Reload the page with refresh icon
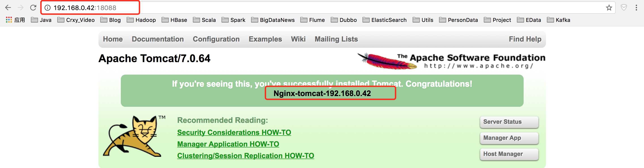644x168 pixels. [33, 8]
